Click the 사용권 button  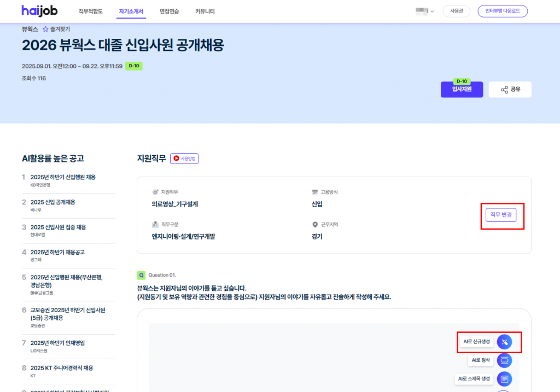click(457, 11)
